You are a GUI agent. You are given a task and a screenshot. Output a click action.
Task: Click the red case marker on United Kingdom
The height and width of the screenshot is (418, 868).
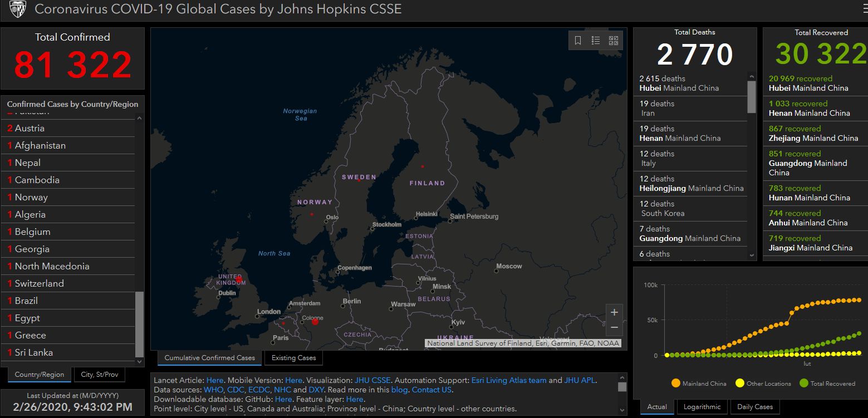(239, 279)
